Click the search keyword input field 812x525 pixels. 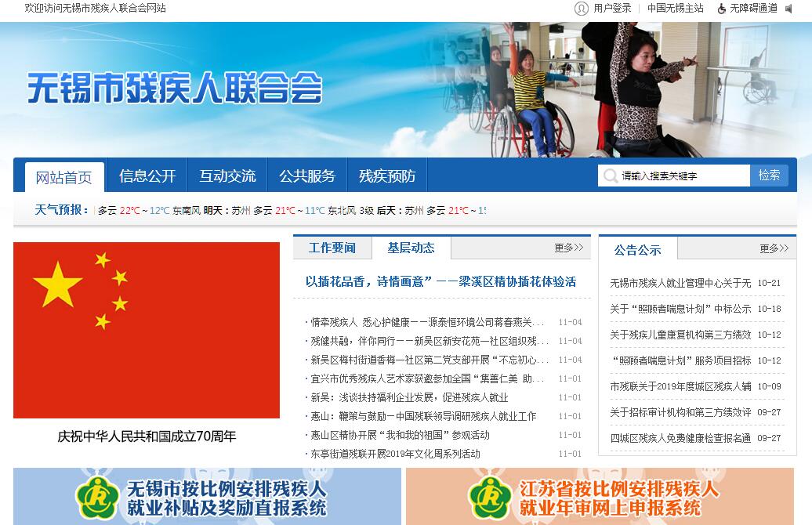coord(682,176)
